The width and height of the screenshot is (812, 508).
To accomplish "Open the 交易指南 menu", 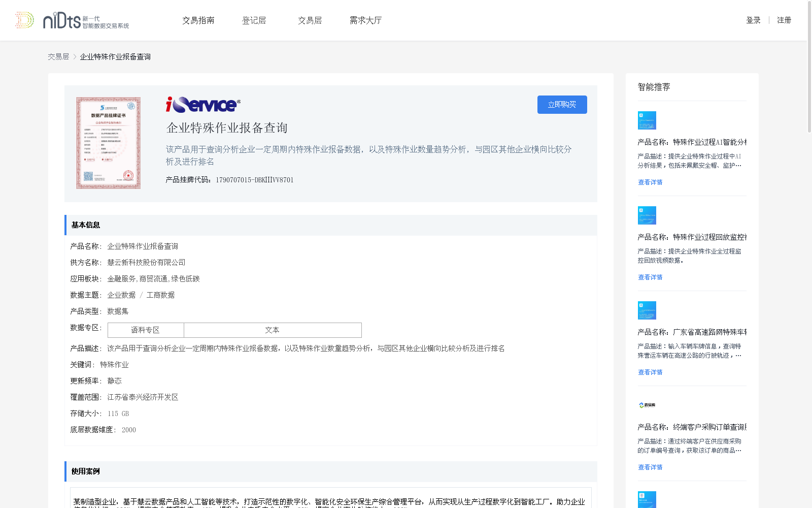I will [x=198, y=20].
